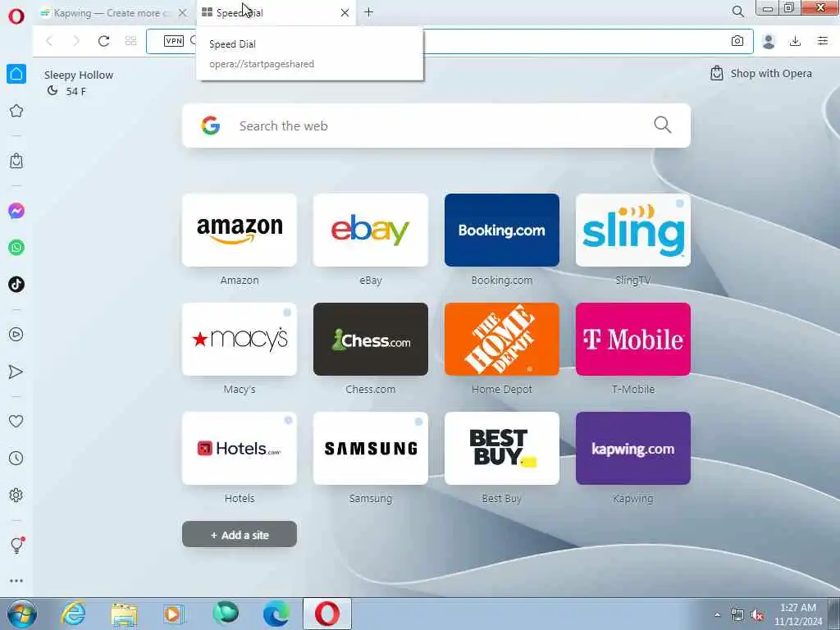The width and height of the screenshot is (840, 630).
Task: Open the Speed Dial grid toolbar icon
Action: (130, 41)
